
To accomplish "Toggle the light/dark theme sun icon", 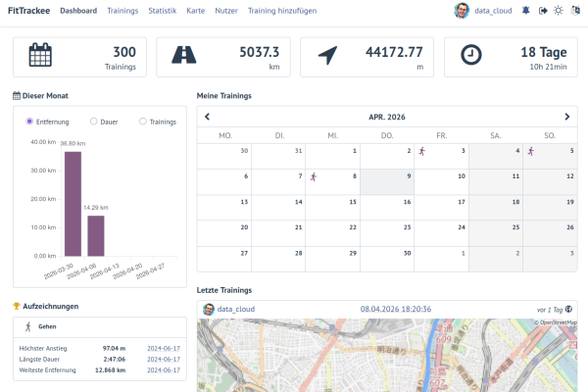I will click(559, 11).
